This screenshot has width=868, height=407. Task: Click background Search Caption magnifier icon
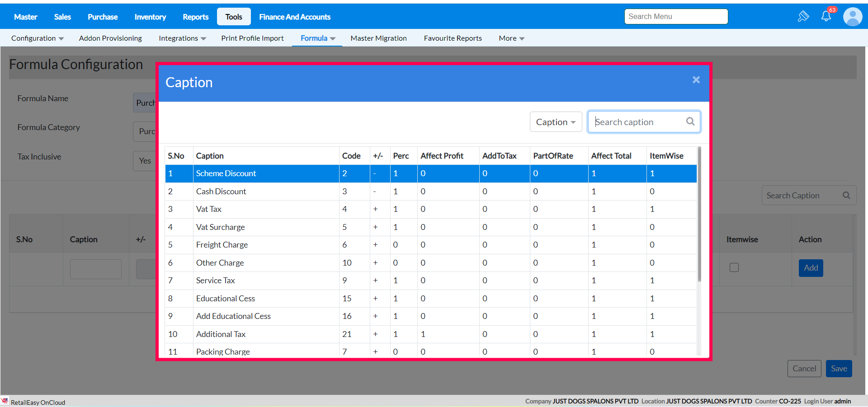point(846,196)
